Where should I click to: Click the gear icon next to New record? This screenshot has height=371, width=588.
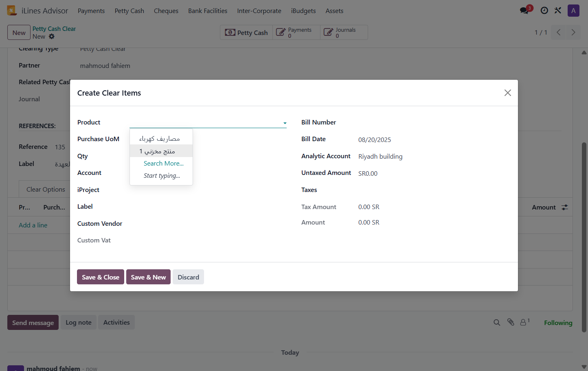[52, 36]
